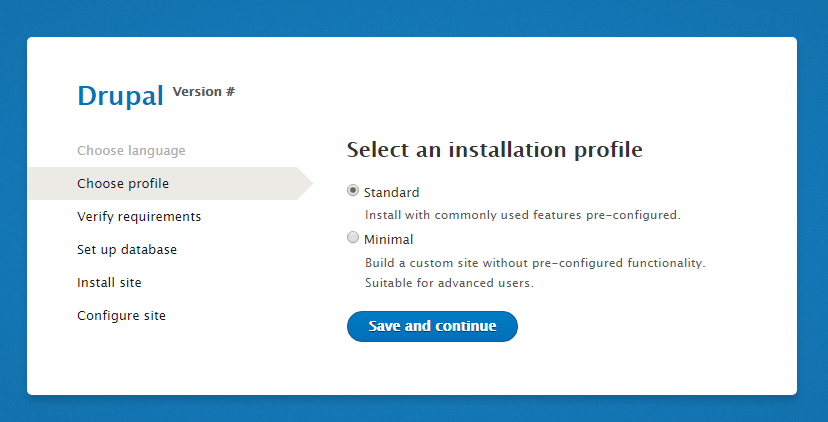Click the Save and continue button
828x422 pixels.
(x=432, y=326)
